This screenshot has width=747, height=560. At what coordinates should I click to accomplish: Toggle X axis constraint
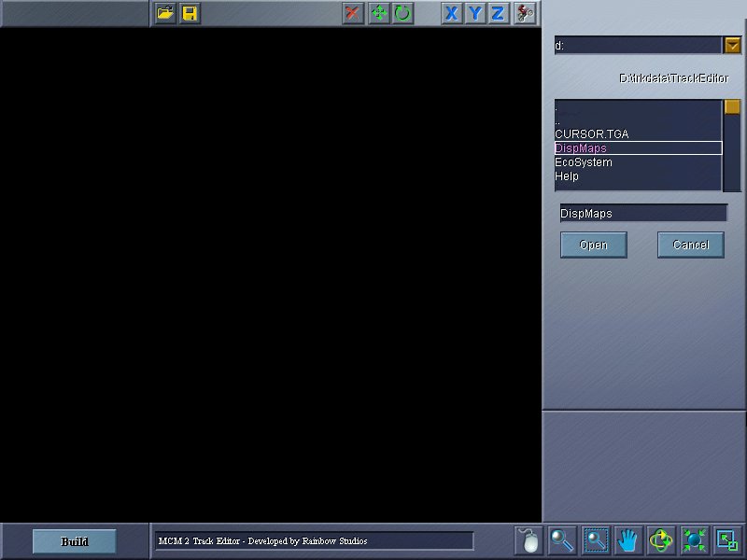point(451,13)
